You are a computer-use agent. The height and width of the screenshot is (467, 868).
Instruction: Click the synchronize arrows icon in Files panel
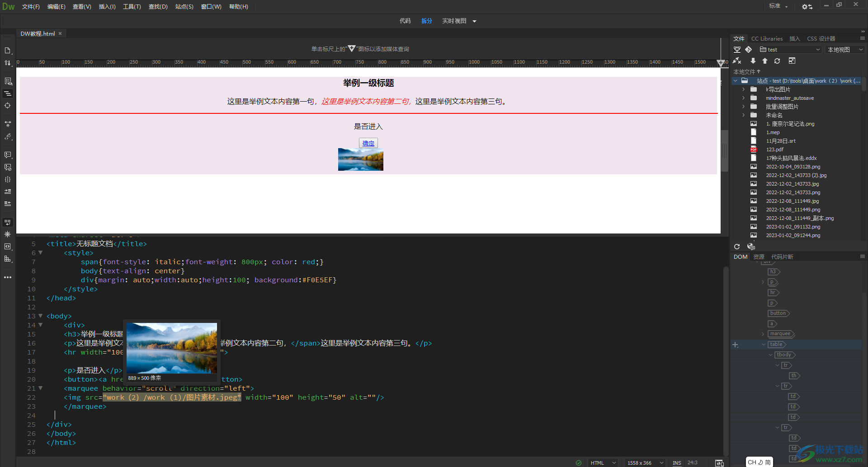tap(777, 61)
